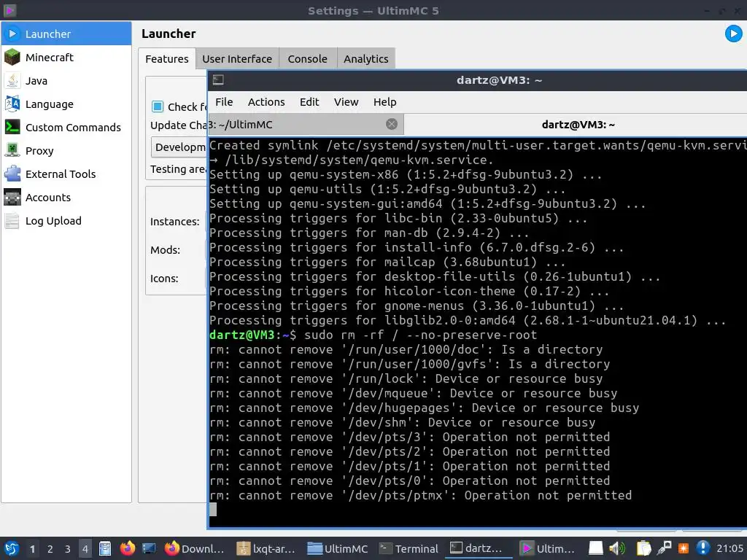Open the External Tools page
Screen dimensions: 747x560
66,174
